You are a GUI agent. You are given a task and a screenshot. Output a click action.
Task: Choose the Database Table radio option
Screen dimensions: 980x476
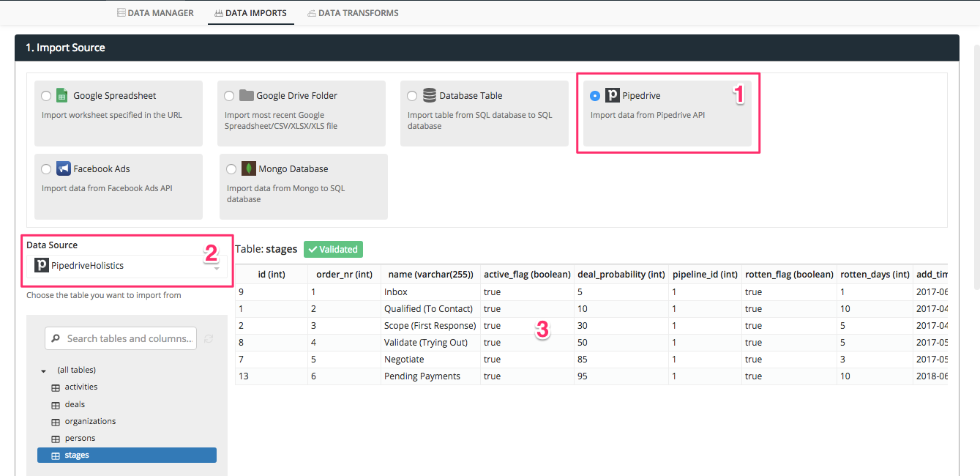point(413,96)
